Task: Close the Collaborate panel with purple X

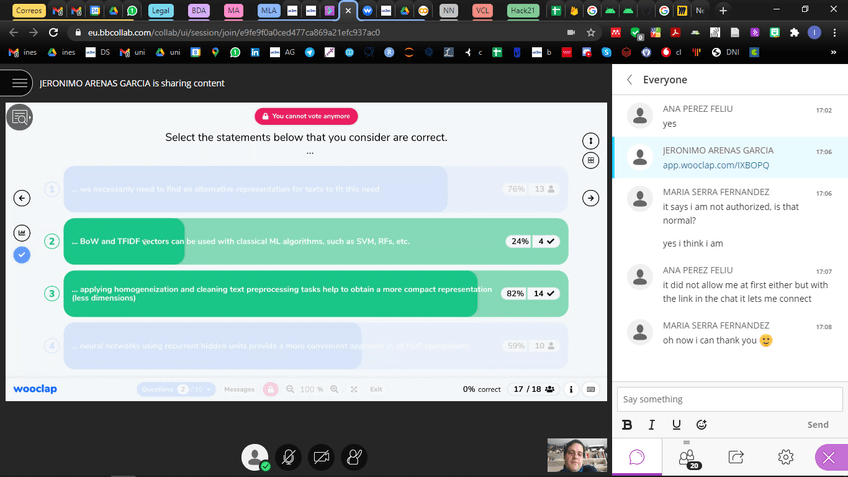Action: point(830,458)
